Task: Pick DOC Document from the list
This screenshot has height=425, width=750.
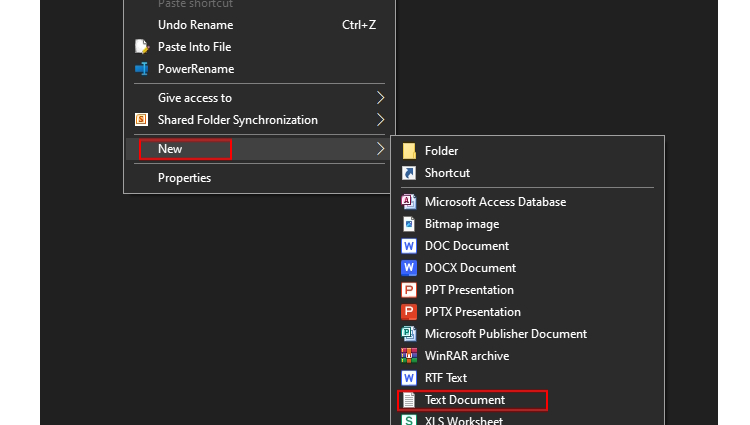Action: 466,246
